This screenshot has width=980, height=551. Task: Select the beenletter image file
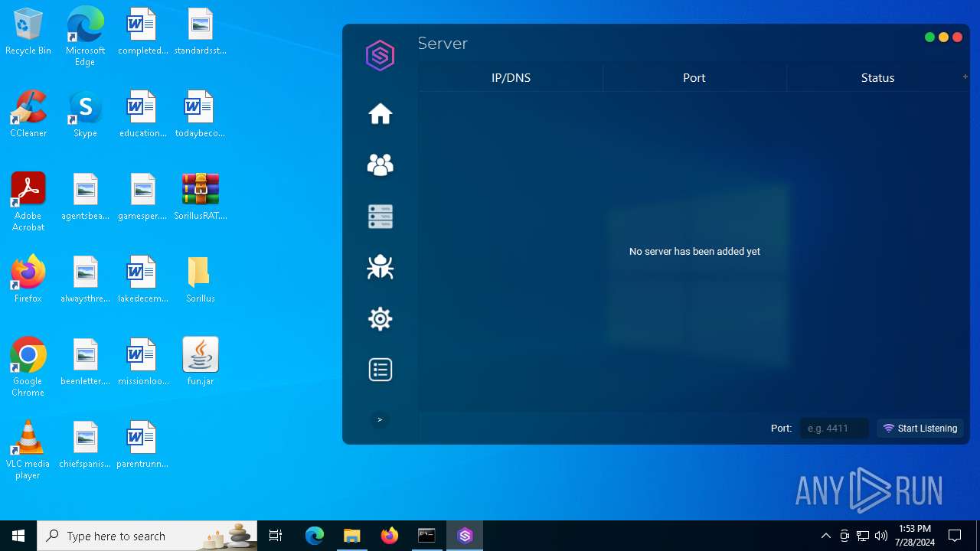(x=85, y=362)
